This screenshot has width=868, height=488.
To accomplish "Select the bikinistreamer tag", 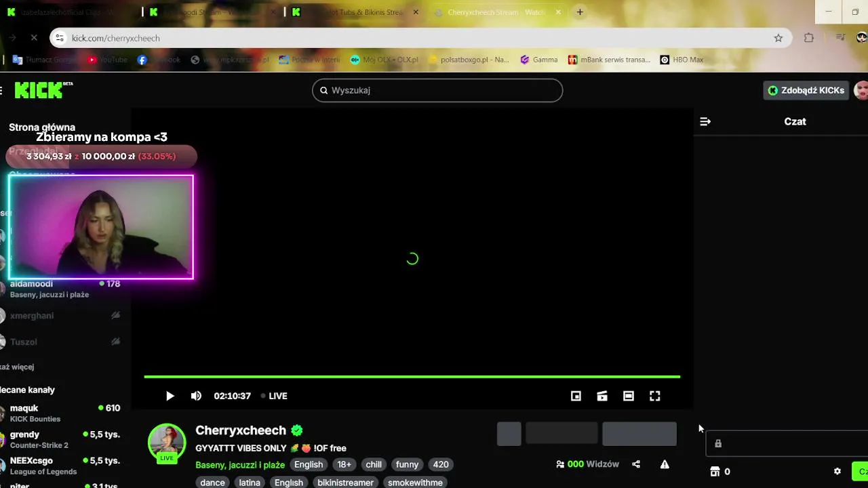I will tap(345, 482).
